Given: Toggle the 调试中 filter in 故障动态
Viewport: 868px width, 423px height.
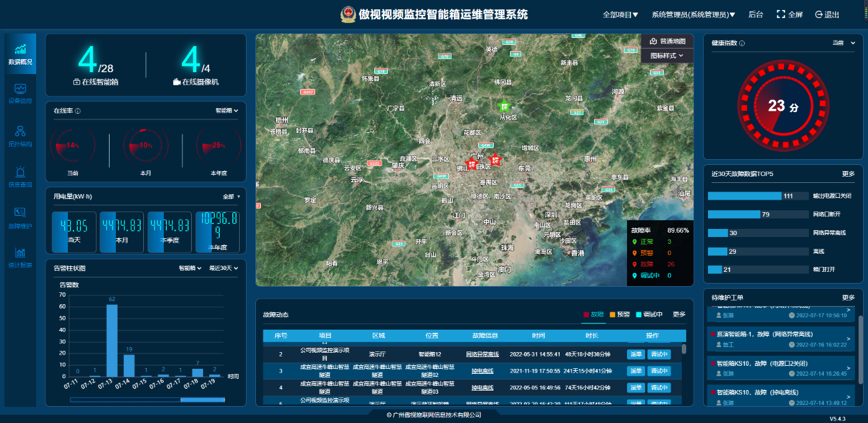Looking at the screenshot, I should pos(649,315).
